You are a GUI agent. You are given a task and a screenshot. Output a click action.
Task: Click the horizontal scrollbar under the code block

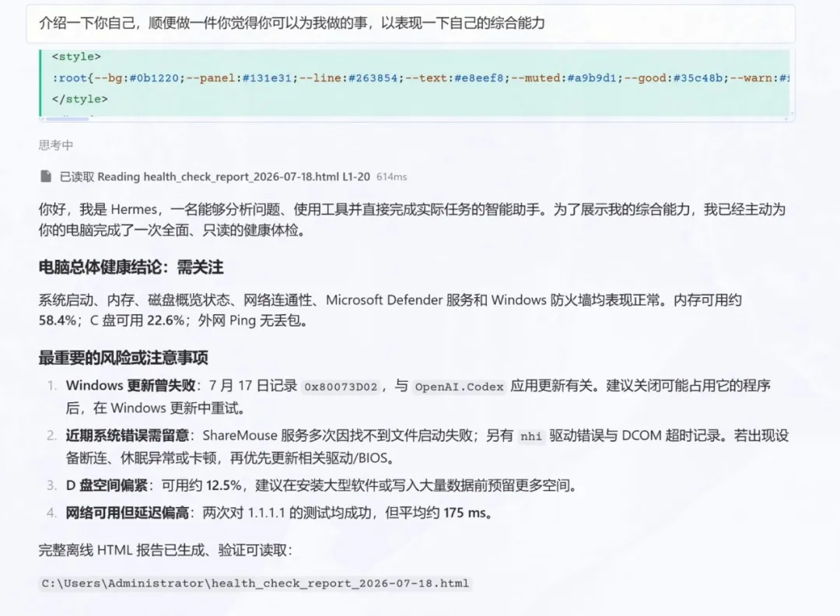click(67, 118)
